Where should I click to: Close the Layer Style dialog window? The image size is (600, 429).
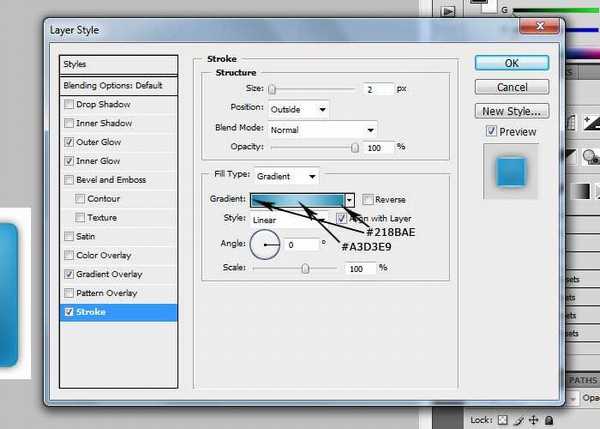[x=541, y=29]
